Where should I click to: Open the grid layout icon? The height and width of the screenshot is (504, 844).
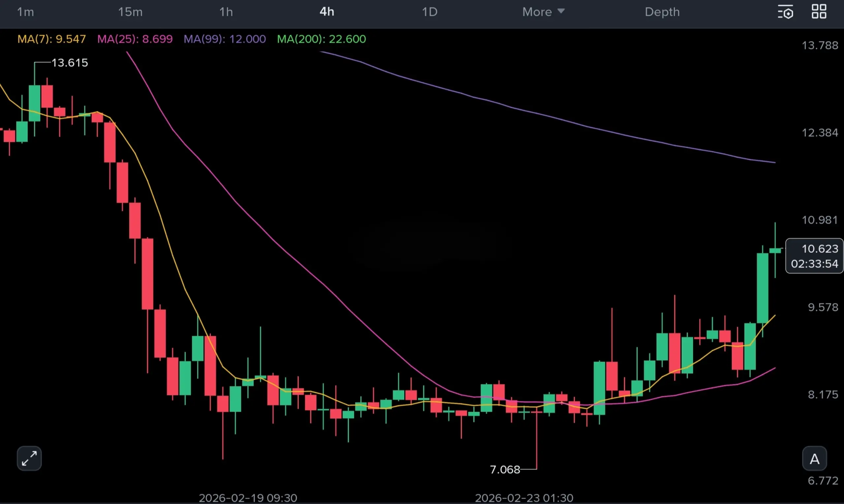pyautogui.click(x=819, y=12)
